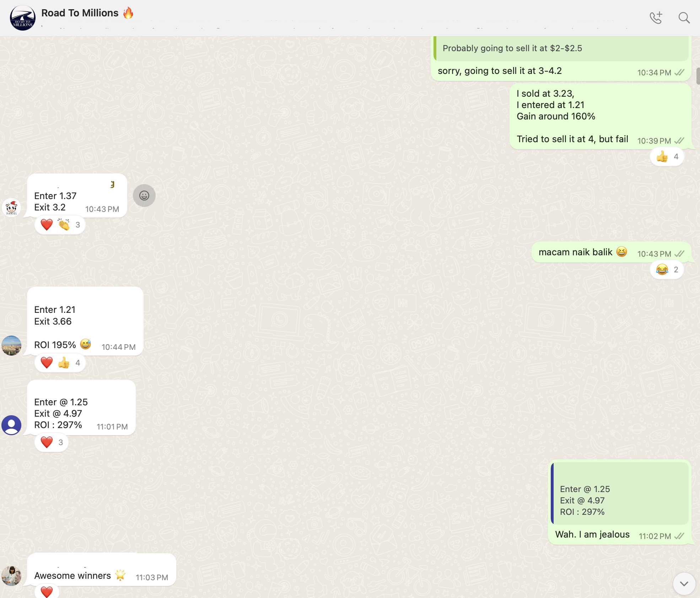Open the thumbs-up reactions with count 4 under 'I sold at 3.23'
The width and height of the screenshot is (700, 598).
tap(667, 157)
